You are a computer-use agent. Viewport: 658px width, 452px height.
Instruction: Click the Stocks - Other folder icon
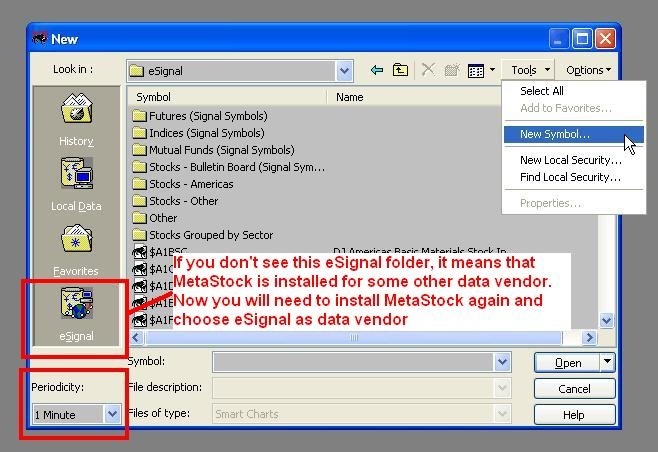[x=139, y=201]
